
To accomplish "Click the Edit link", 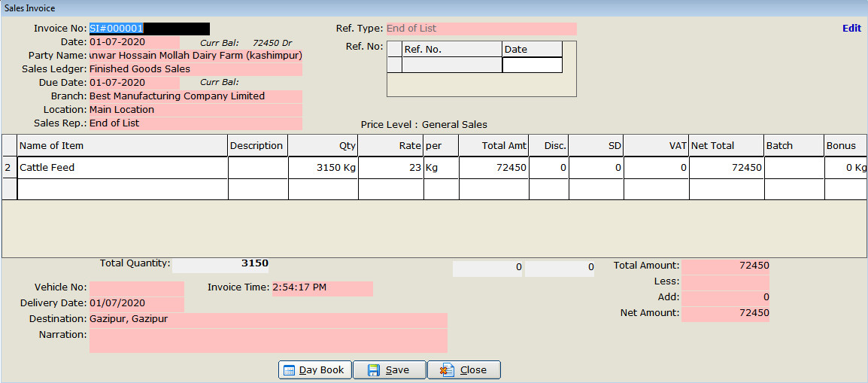I will pyautogui.click(x=851, y=29).
